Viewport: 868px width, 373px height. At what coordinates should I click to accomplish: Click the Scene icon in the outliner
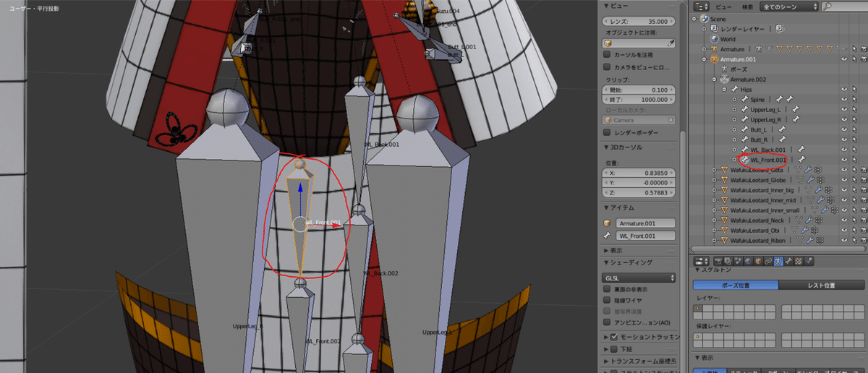coord(704,19)
